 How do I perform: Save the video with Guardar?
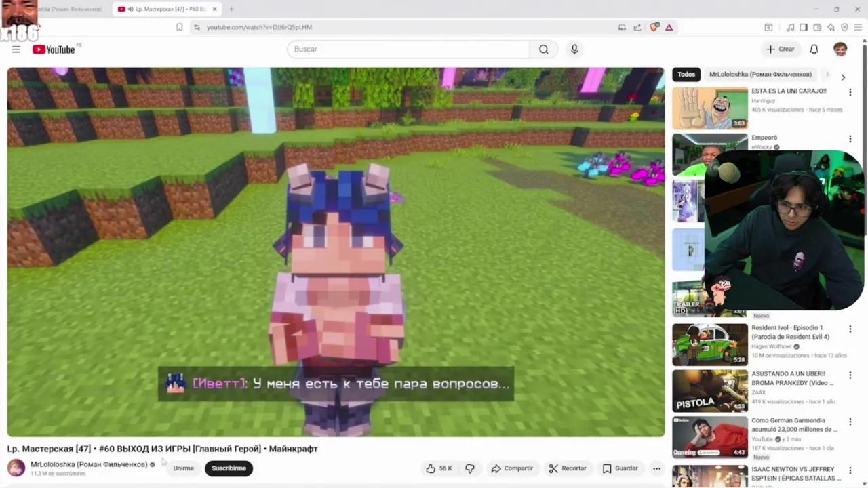[620, 468]
